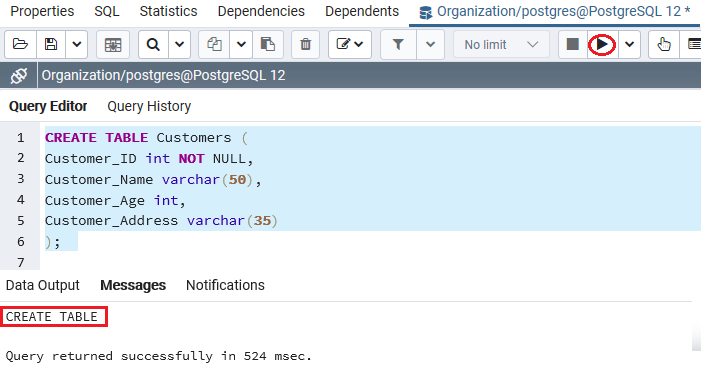Image resolution: width=701 pixels, height=378 pixels.
Task: Click the Paste clipboard icon
Action: coord(268,45)
